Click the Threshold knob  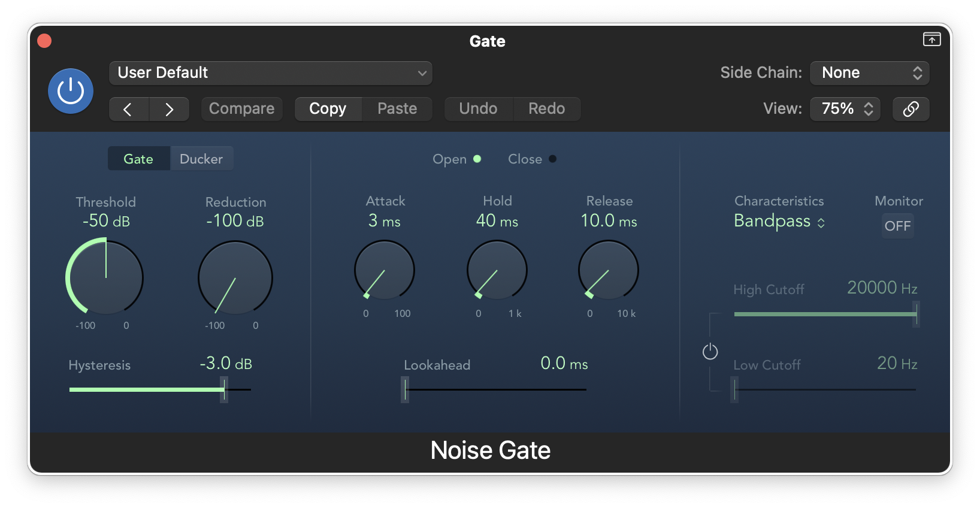pyautogui.click(x=105, y=277)
